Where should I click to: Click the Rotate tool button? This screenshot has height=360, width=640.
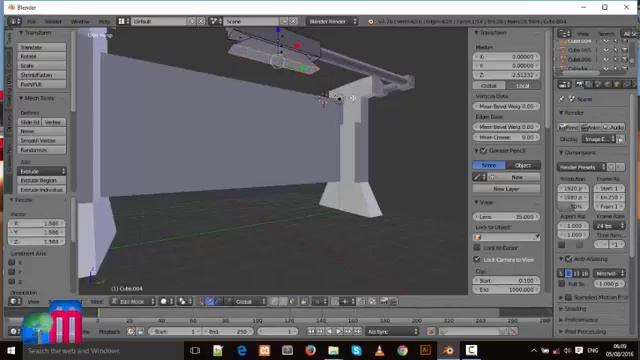pyautogui.click(x=42, y=56)
